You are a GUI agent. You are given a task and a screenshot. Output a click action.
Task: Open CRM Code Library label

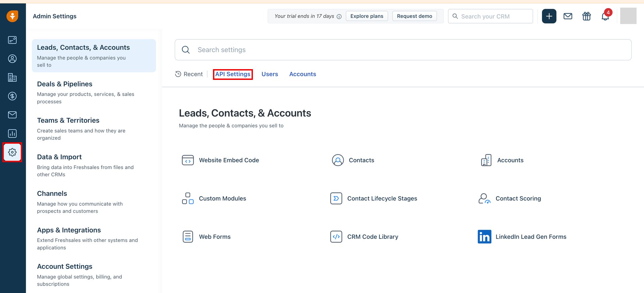[x=373, y=237]
